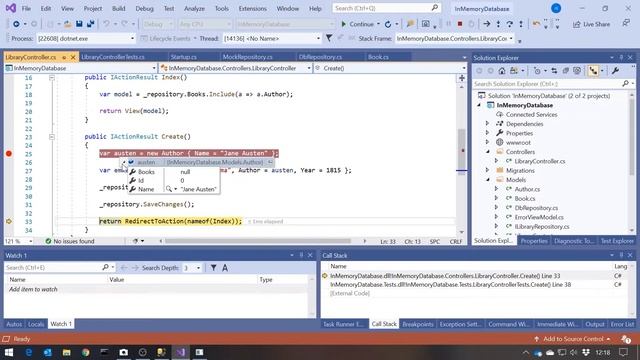Switch to LibraryControllerTests.cs tab
640x360 pixels.
click(113, 57)
